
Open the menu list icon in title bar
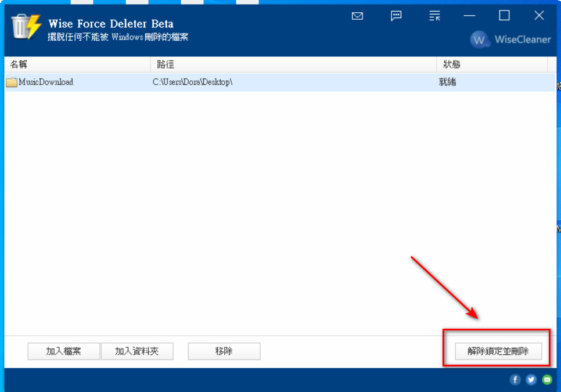(434, 16)
